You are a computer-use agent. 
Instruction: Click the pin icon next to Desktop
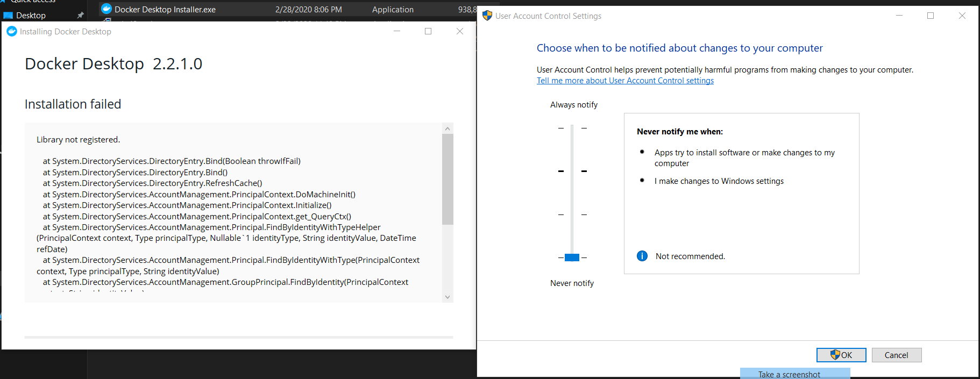(x=81, y=16)
